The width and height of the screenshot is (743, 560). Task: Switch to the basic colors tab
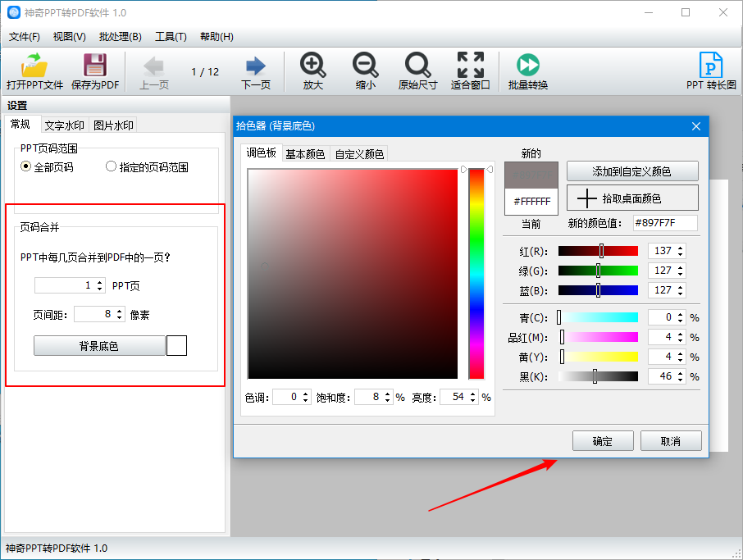click(305, 153)
